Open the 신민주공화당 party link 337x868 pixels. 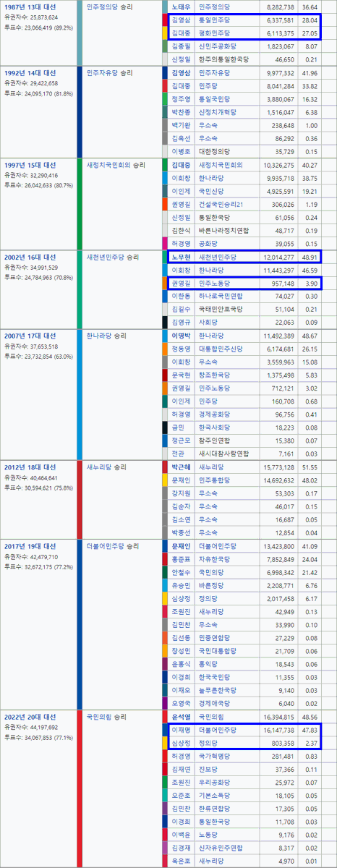[219, 47]
